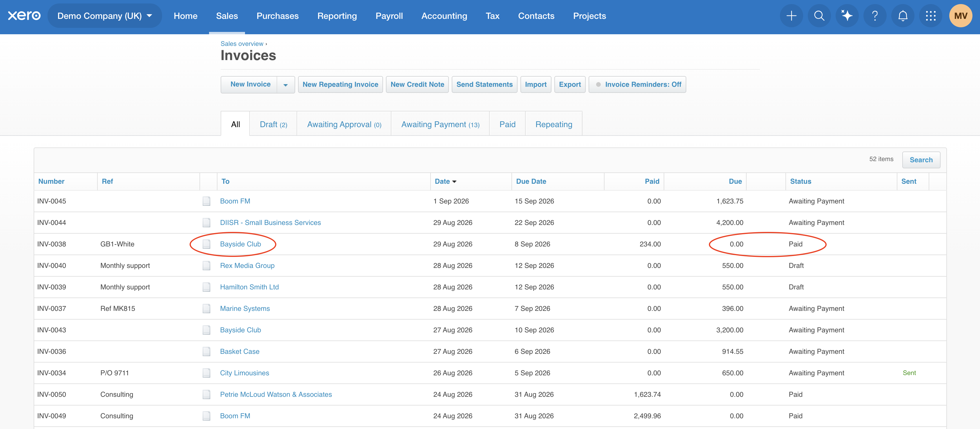This screenshot has width=980, height=429.
Task: Open the notifications bell
Action: click(x=903, y=16)
